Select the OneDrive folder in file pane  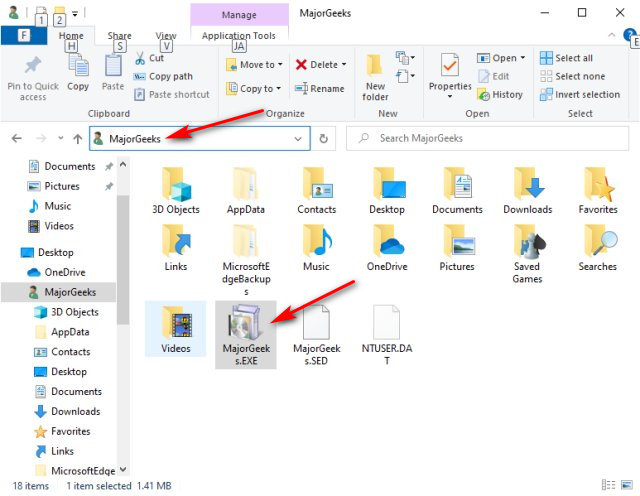[387, 248]
